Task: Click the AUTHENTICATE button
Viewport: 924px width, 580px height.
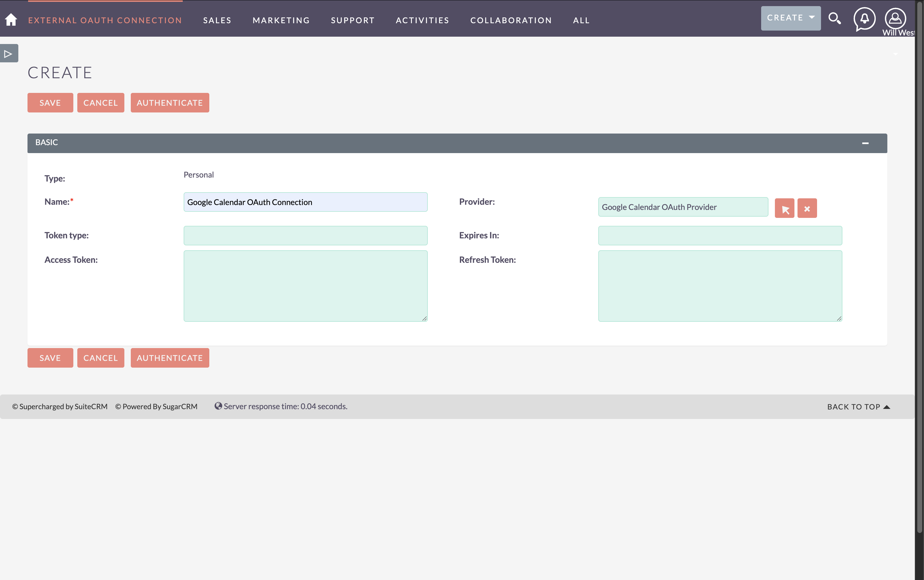Action: coord(170,102)
